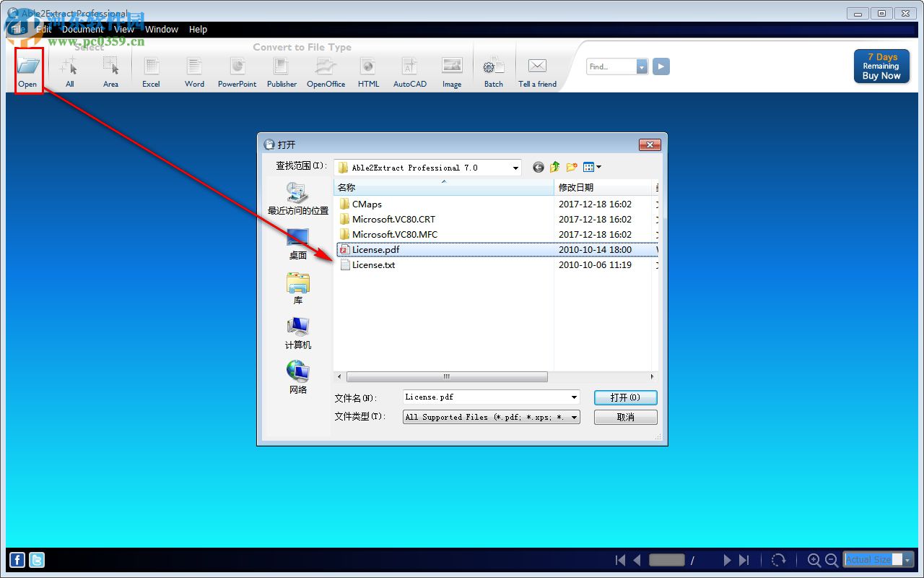Open the View menu
The height and width of the screenshot is (578, 924).
124,30
